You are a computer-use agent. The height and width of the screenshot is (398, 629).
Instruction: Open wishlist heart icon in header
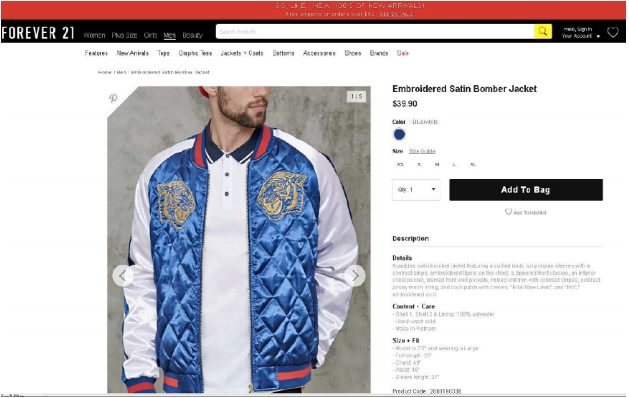click(613, 32)
